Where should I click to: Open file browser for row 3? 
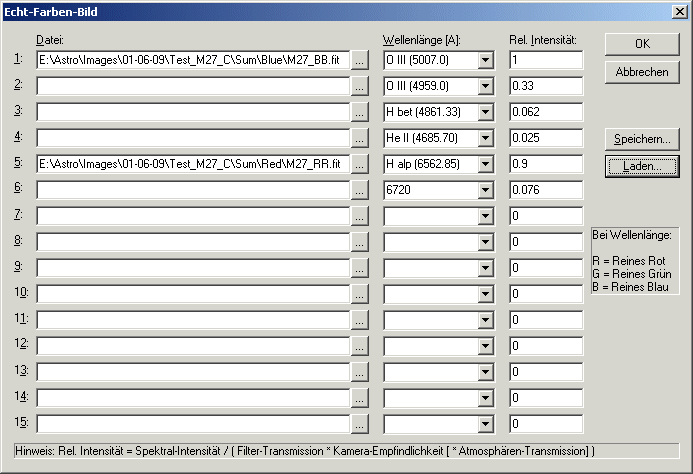click(x=360, y=112)
